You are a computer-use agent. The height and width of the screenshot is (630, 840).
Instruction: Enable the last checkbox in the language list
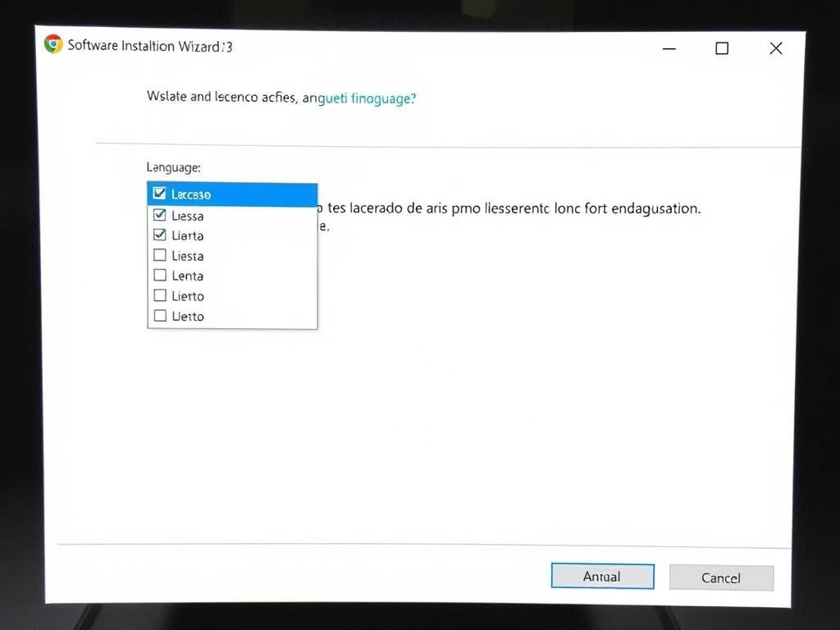click(160, 316)
